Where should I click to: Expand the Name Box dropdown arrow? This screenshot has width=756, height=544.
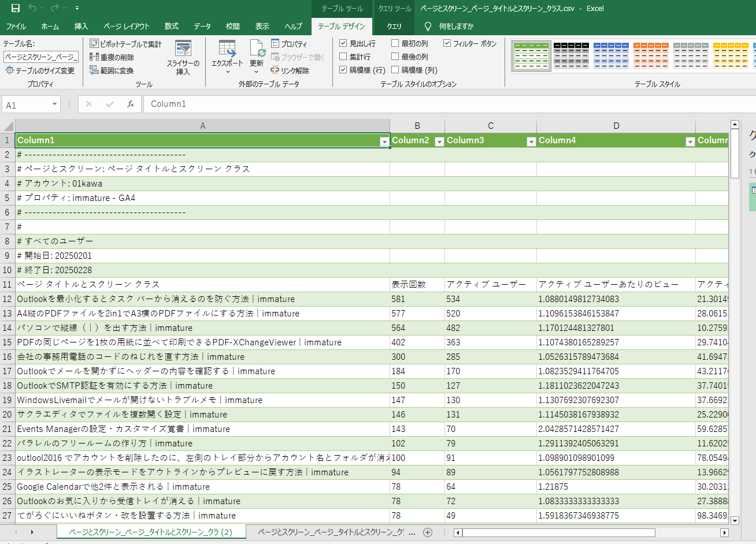54,104
